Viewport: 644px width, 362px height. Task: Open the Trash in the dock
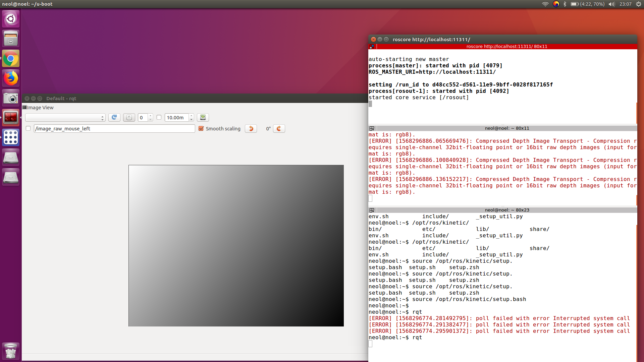pos(11,351)
